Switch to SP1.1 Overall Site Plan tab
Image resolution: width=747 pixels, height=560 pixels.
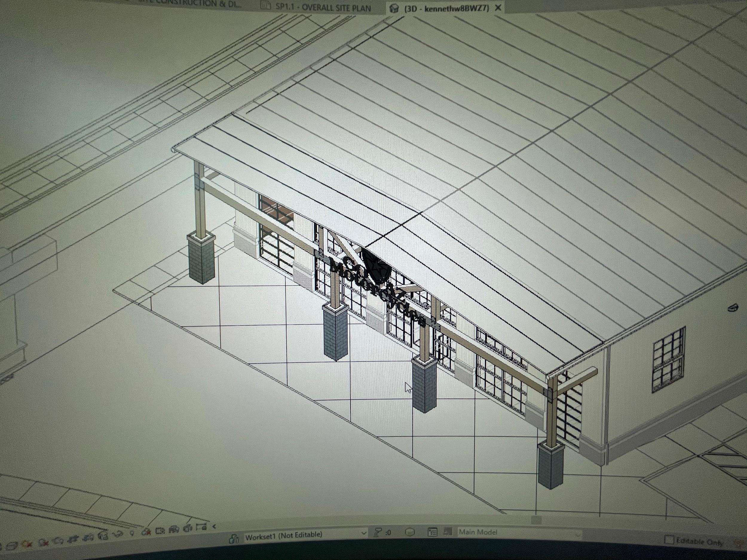323,7
